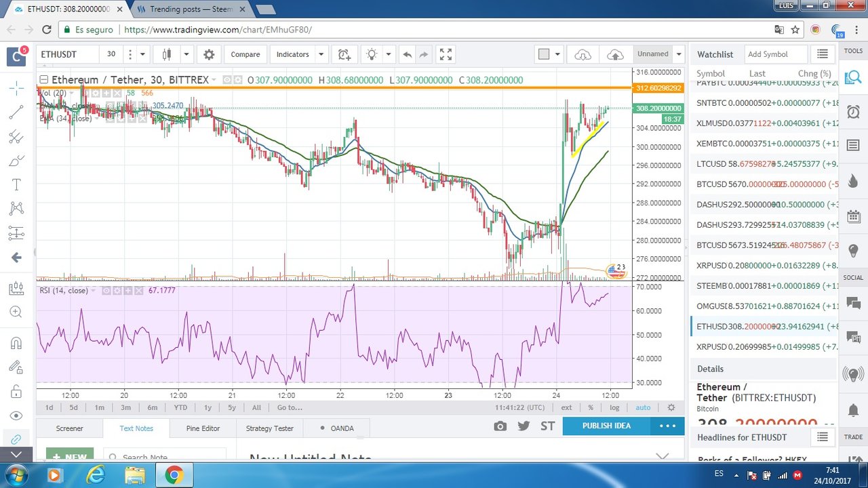Click the Trending posts Steem browser tab

[191, 9]
